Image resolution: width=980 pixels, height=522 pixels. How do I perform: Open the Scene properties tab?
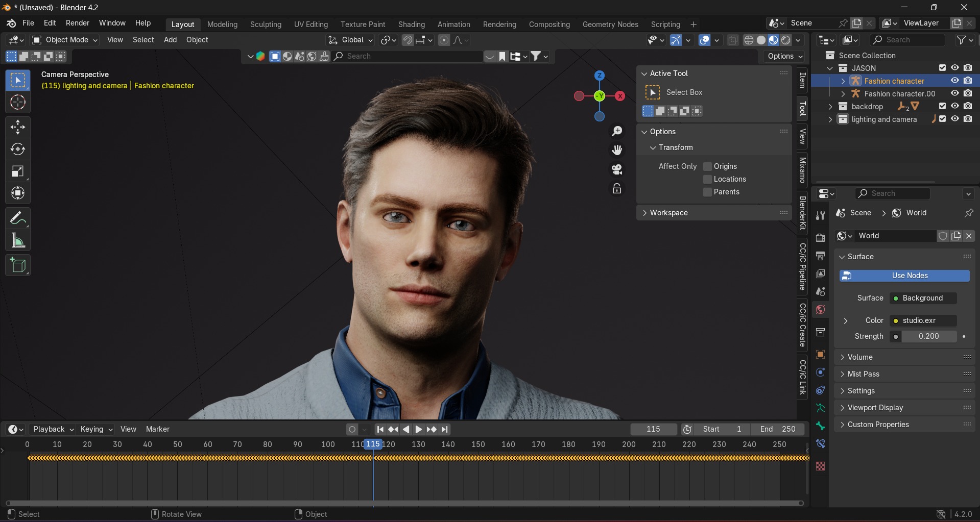[820, 291]
